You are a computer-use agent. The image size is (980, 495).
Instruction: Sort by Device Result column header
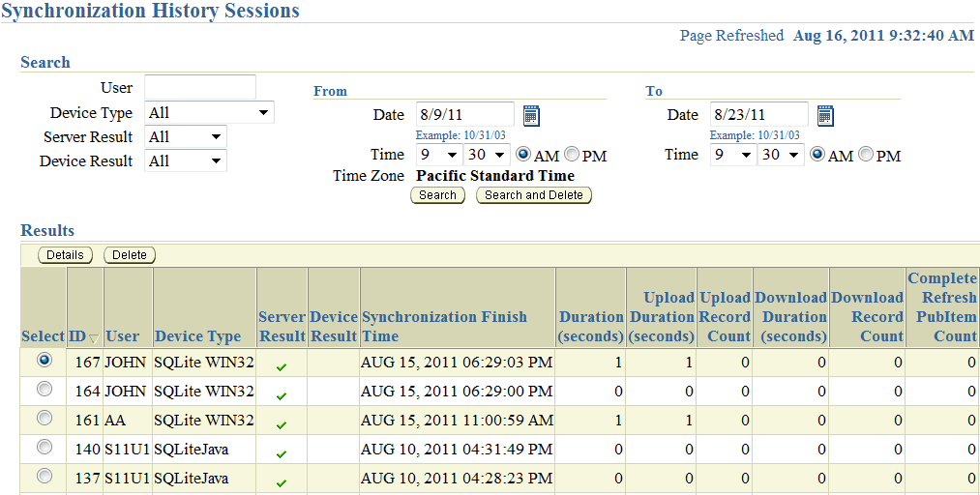click(334, 327)
